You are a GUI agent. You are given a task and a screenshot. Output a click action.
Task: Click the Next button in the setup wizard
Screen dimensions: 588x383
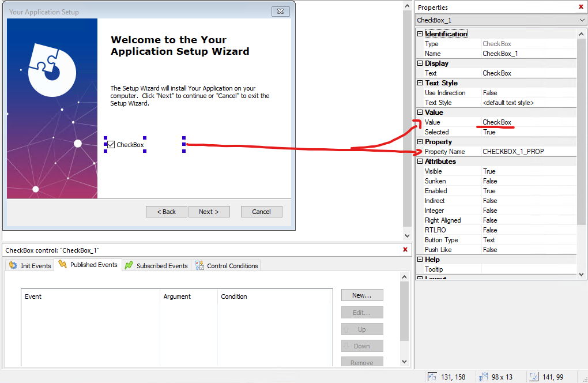pyautogui.click(x=209, y=211)
